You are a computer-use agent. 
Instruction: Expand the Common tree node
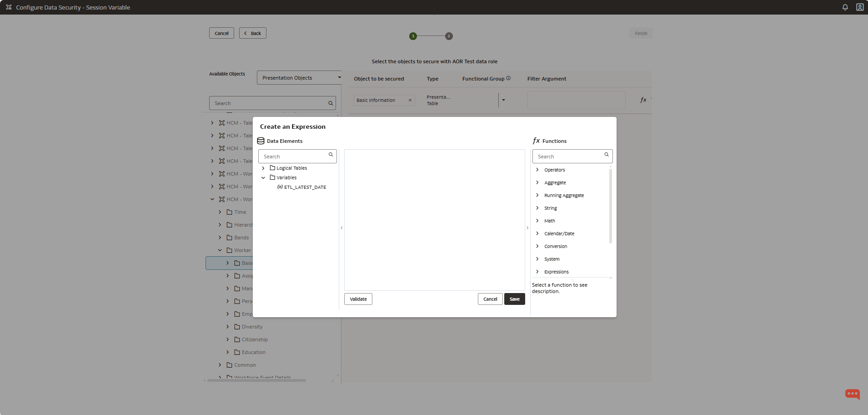coord(220,365)
